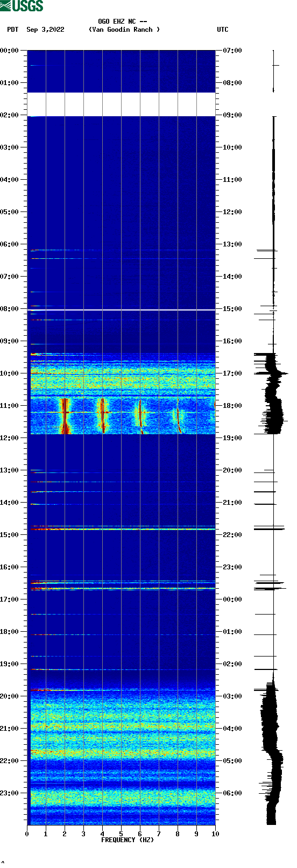Click the USGS logo
Image resolution: width=297 pixels, height=868 pixels.
[22, 6]
